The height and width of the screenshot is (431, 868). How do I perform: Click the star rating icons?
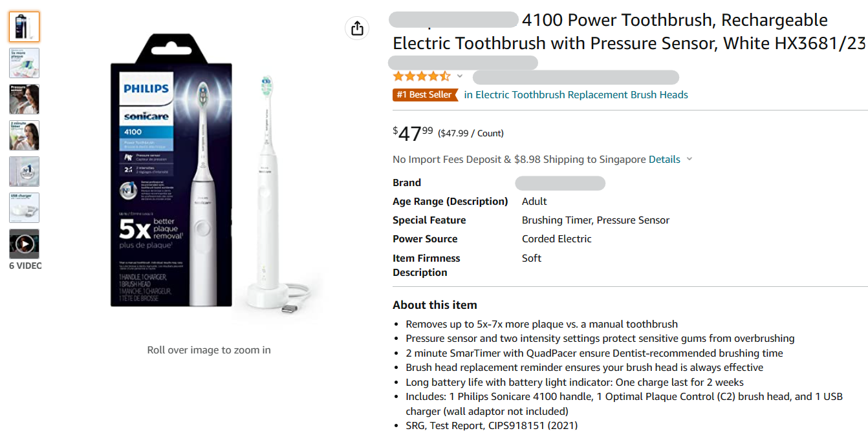(x=421, y=76)
